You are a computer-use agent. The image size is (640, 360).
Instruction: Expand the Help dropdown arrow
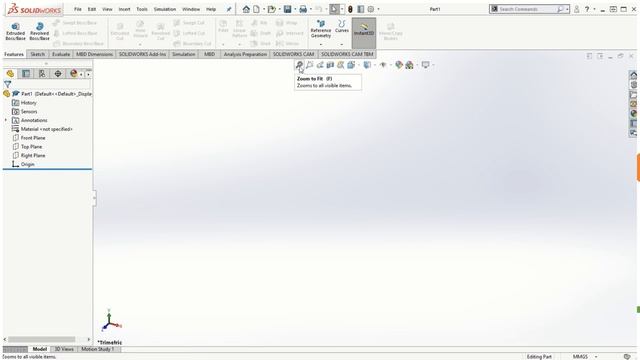(x=594, y=9)
